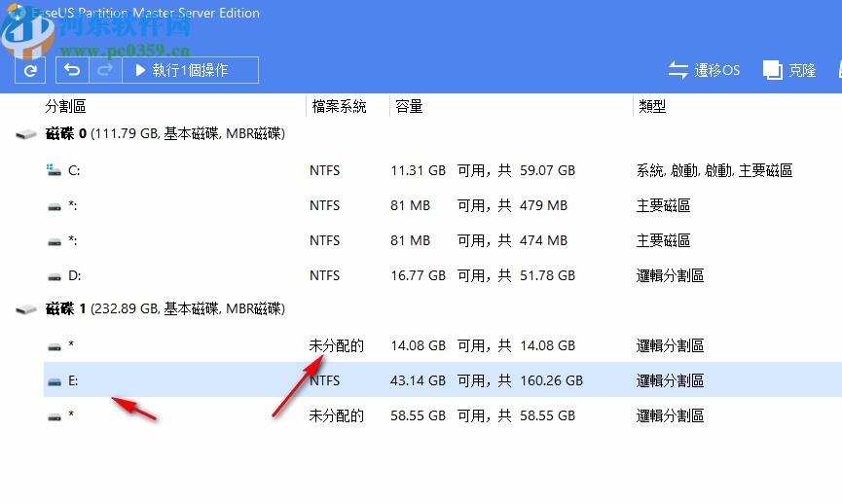Click 主要磁區 type of 479 MB row
This screenshot has width=842, height=504.
663,205
